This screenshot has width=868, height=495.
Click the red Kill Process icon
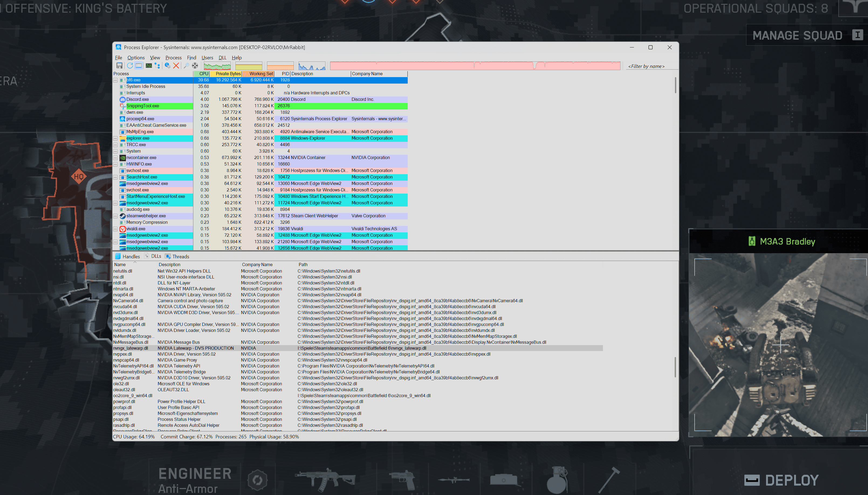click(x=176, y=66)
